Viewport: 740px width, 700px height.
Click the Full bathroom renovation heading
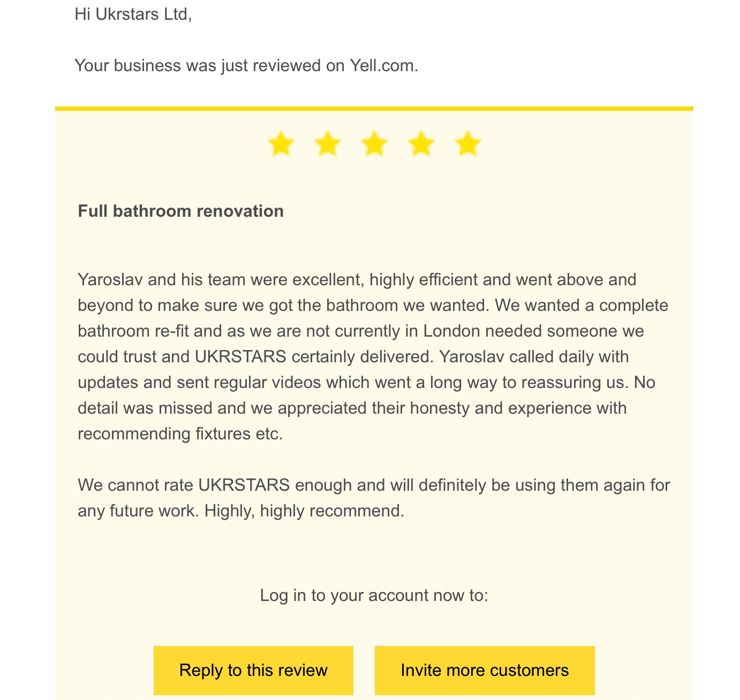pos(180,211)
